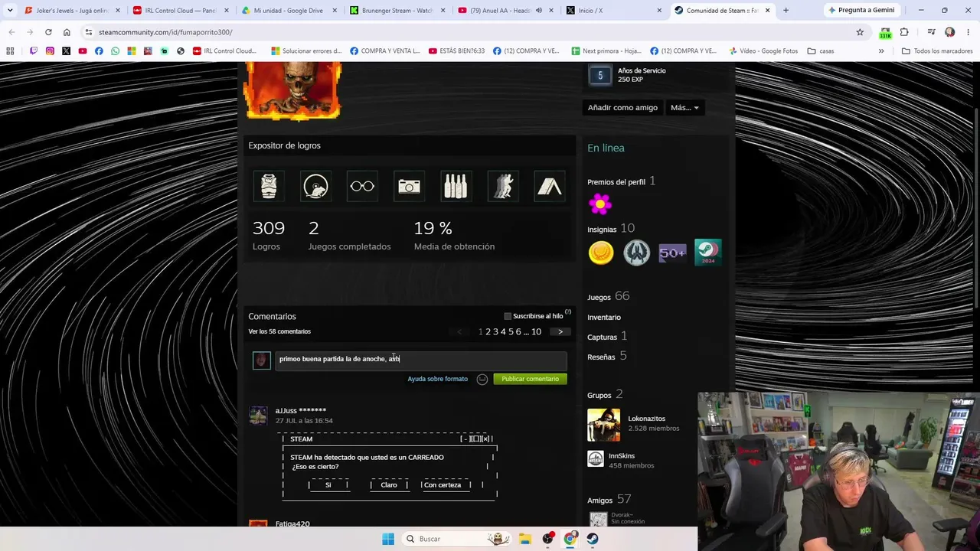Screen dimensions: 980x551
Task: Switch to IRL Control Cloud tab
Action: 181,11
